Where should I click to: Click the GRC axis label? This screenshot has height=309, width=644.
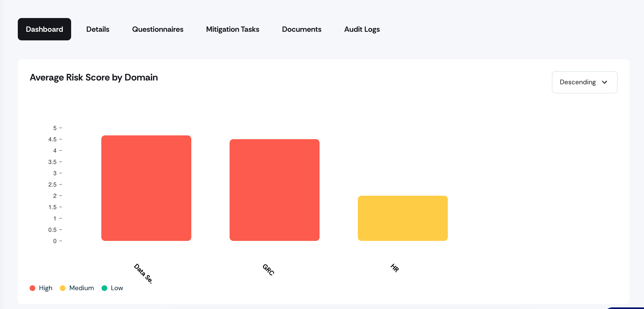coord(268,269)
